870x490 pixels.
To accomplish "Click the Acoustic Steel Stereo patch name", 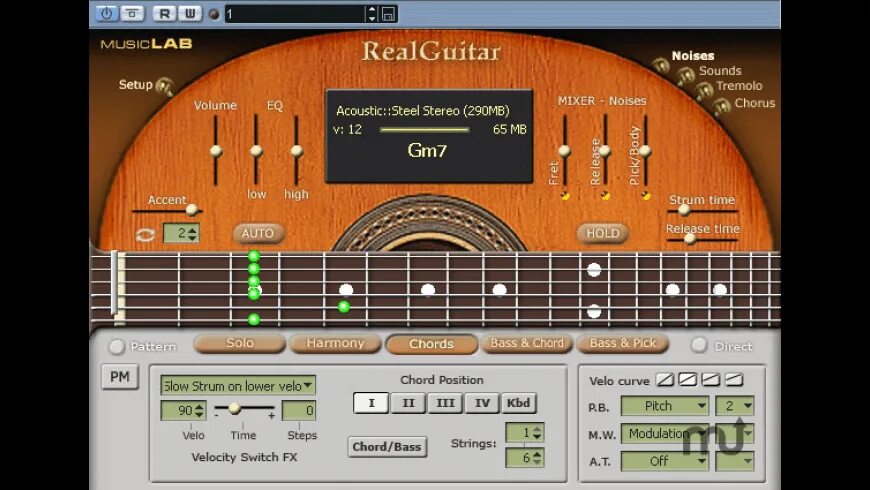I will point(423,111).
